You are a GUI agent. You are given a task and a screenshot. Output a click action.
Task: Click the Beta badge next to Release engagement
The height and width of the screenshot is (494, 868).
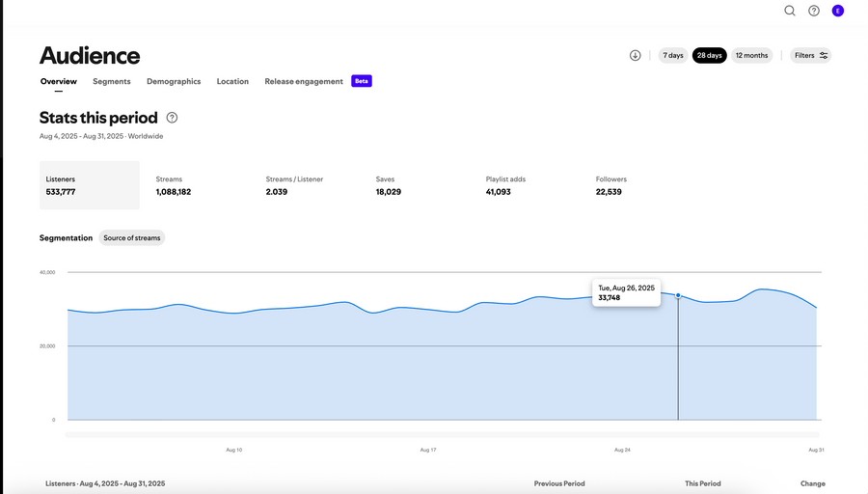pyautogui.click(x=362, y=81)
